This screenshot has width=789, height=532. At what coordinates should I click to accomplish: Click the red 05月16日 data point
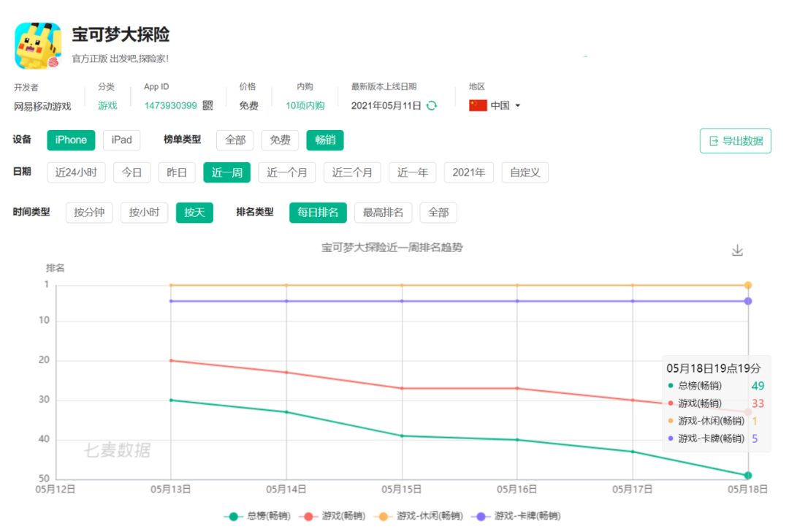[517, 388]
